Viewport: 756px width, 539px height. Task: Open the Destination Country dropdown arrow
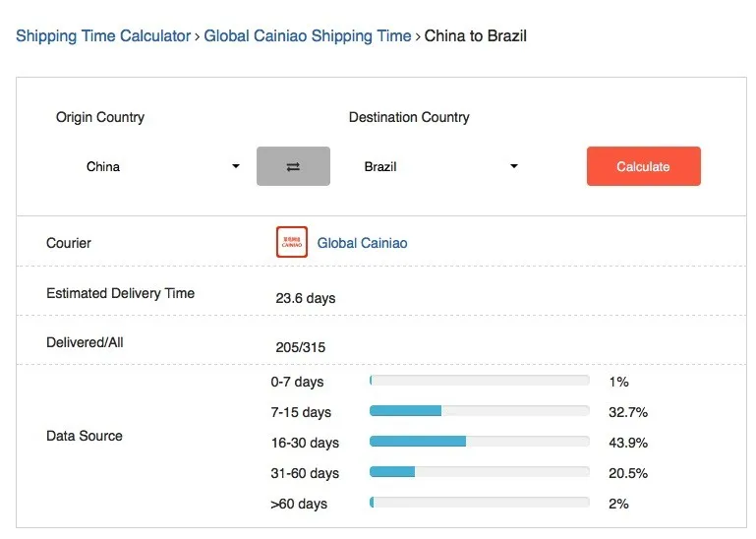514,166
